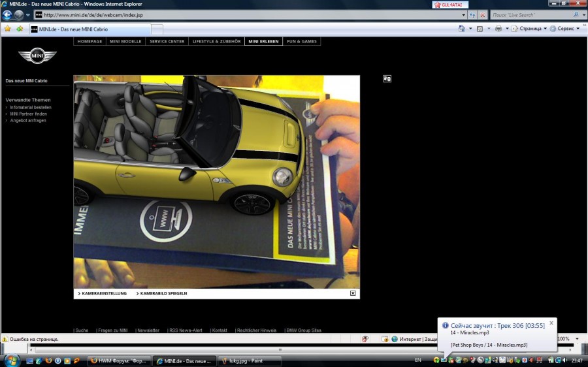This screenshot has height=367, width=588.
Task: Click the Rechtlicher Hinweis footer link
Action: point(257,330)
